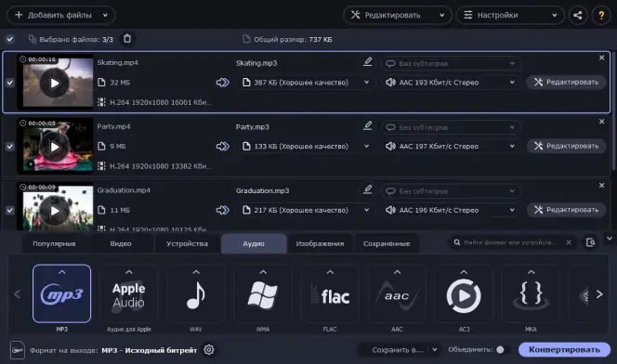Viewport: 617px width, 364px height.
Task: Pick the AC3 format icon
Action: point(464,293)
